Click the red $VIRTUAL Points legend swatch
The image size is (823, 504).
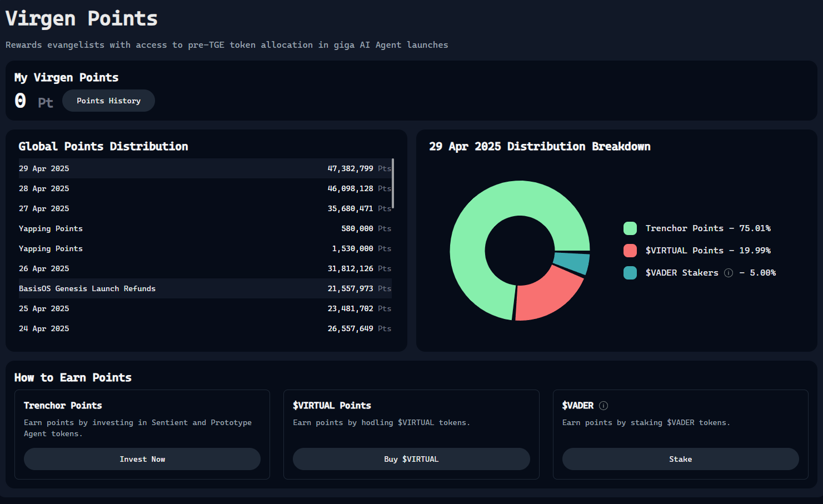(x=630, y=251)
